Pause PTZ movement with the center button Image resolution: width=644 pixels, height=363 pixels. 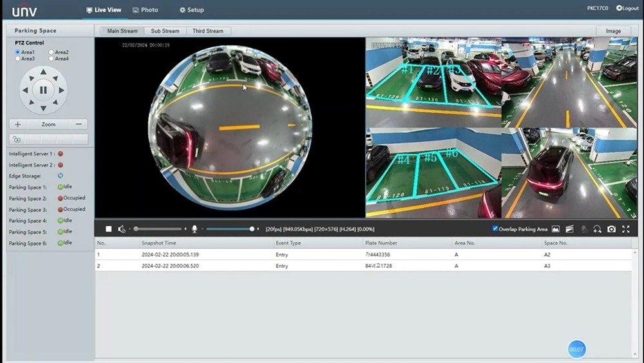(43, 90)
